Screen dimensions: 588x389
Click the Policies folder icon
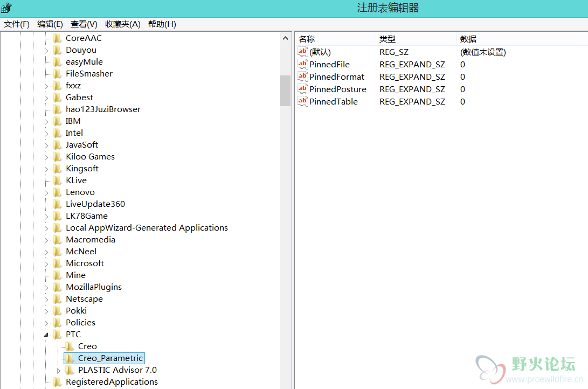pos(57,323)
